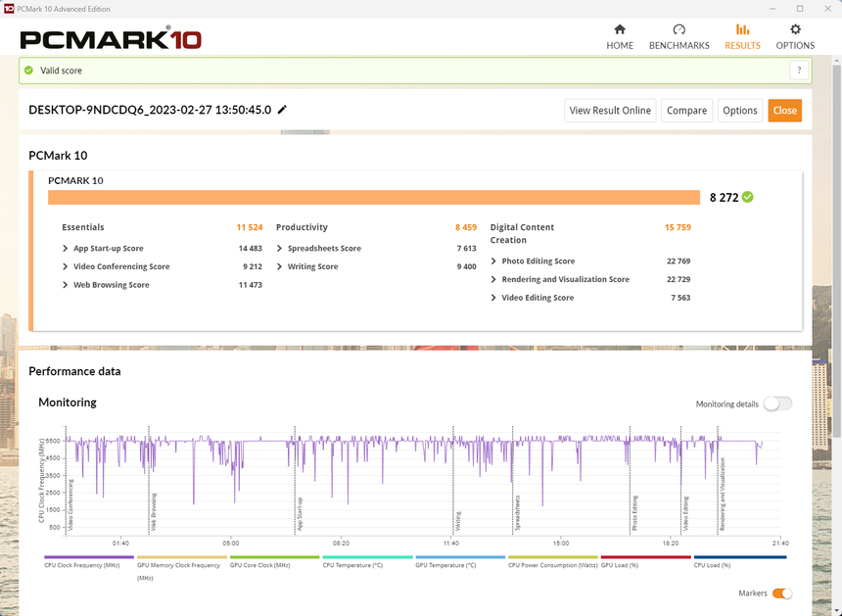Open the Benchmarks gauge icon
The image size is (842, 616).
[x=678, y=30]
